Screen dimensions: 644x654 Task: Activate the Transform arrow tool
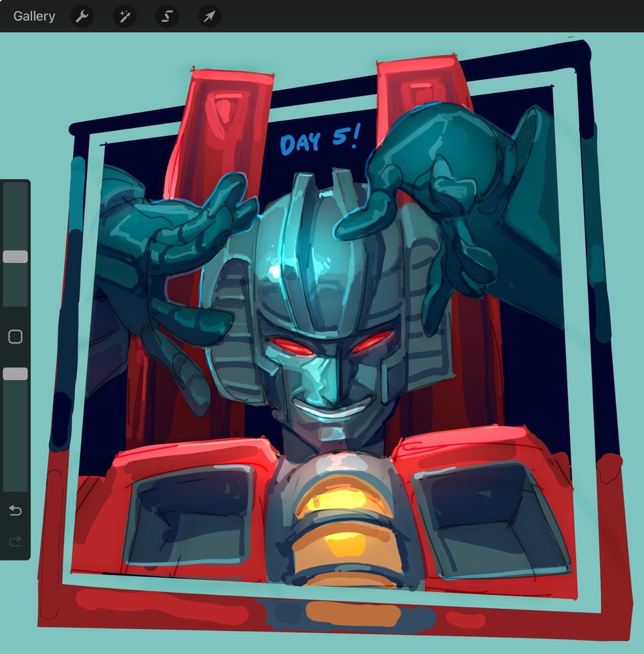tap(209, 17)
